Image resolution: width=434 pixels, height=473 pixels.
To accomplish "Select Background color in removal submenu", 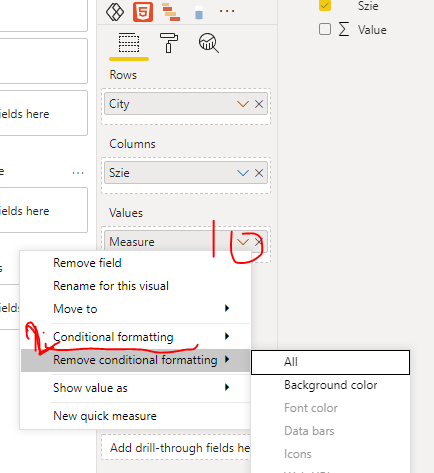I will (x=330, y=385).
